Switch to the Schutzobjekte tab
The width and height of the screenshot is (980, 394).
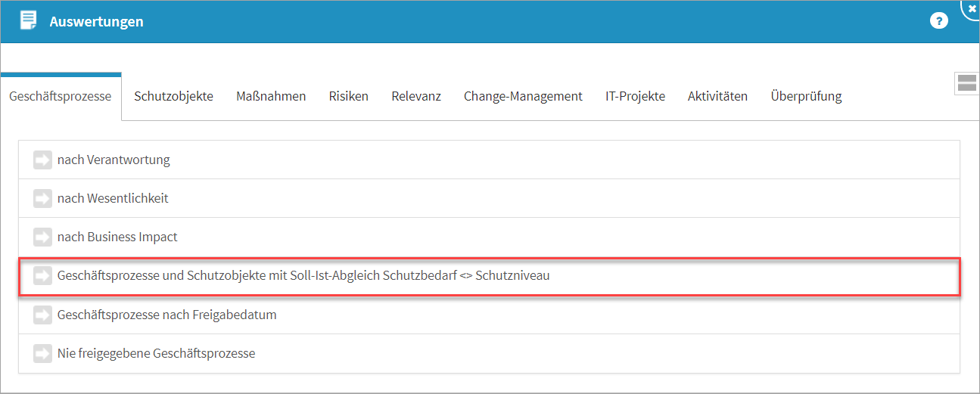point(173,96)
